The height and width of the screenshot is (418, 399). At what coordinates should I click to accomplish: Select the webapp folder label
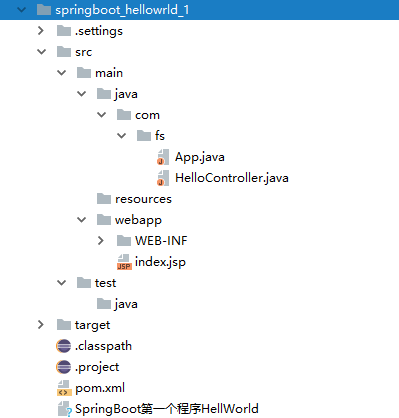[138, 220]
